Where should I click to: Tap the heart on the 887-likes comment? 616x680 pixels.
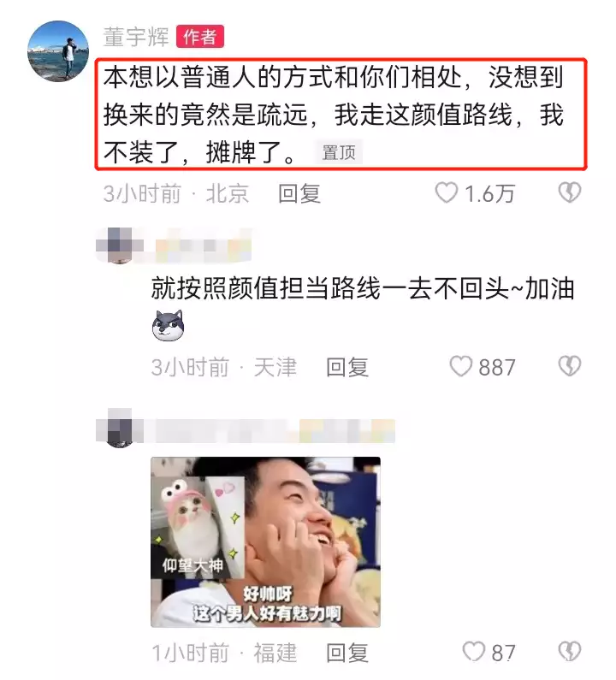tap(460, 366)
